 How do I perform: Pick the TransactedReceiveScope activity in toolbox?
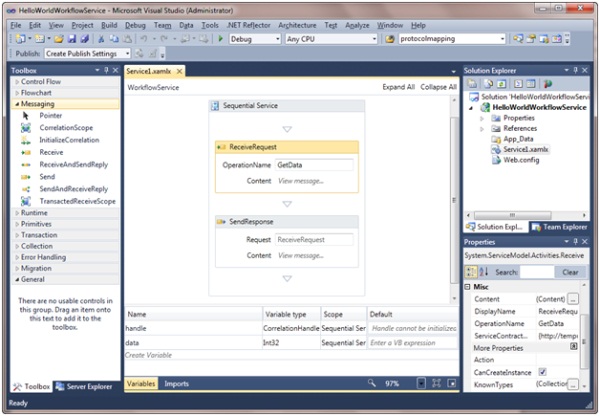(77, 200)
